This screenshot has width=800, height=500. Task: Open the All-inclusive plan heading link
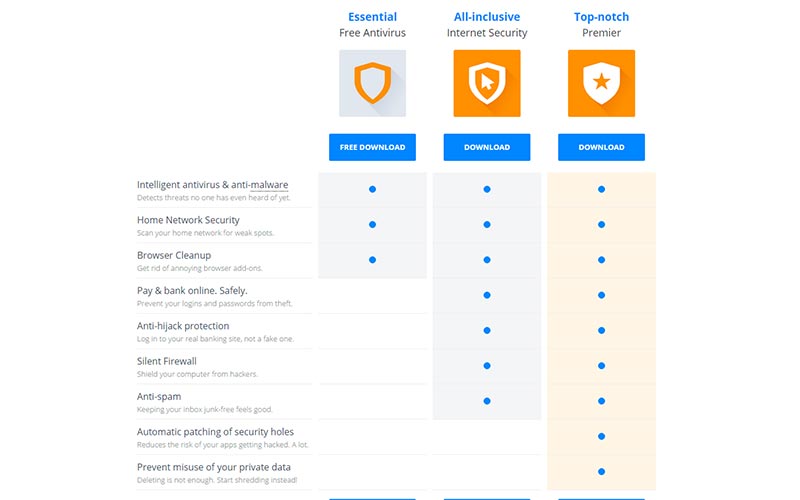tap(487, 17)
